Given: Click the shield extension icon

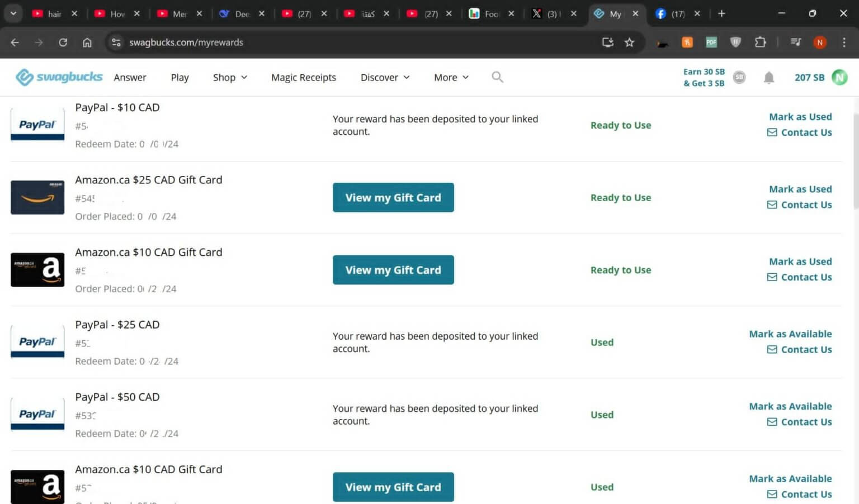Looking at the screenshot, I should click(x=735, y=42).
